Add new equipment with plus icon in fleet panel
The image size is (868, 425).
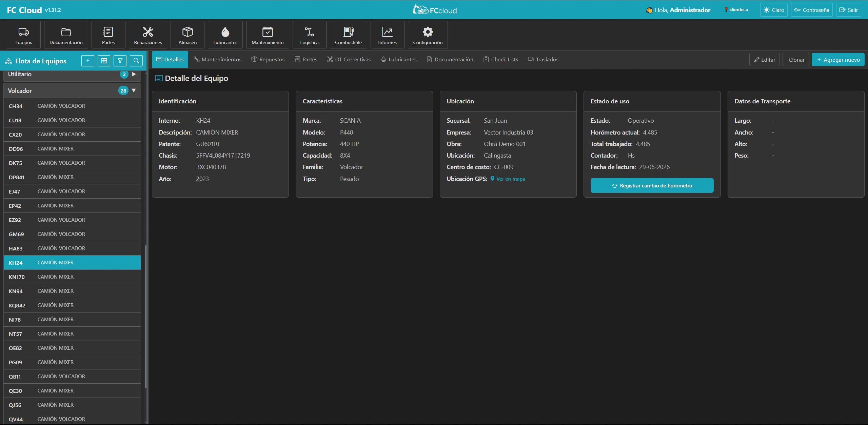(88, 61)
